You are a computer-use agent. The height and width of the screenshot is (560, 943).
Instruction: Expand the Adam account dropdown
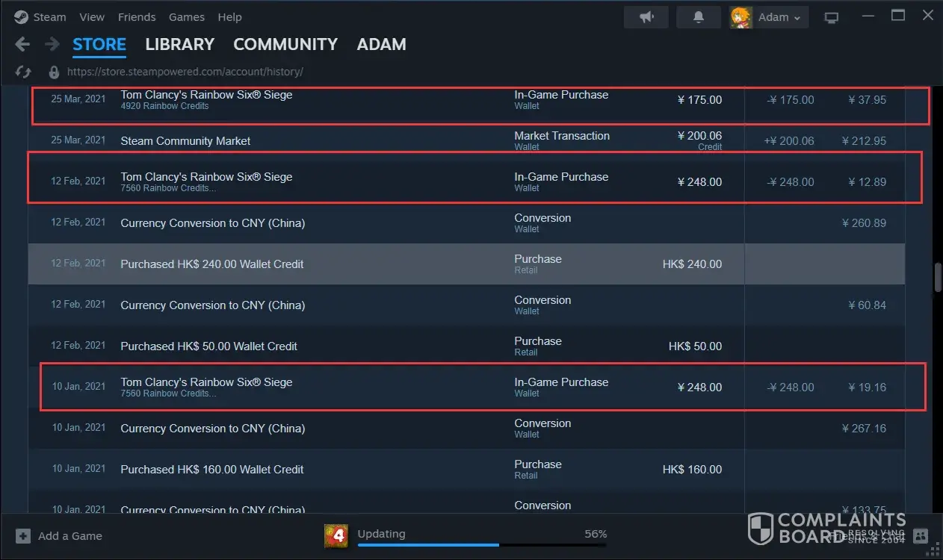770,17
